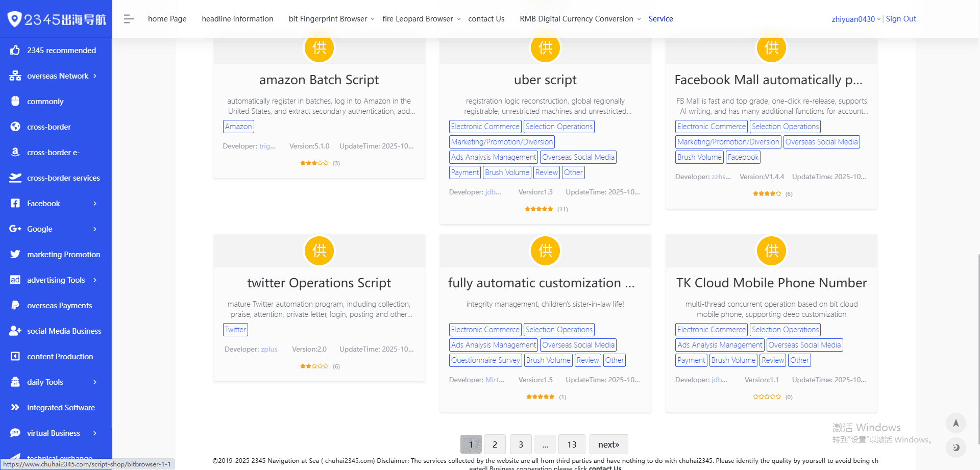Click the uber script star rating
Image resolution: width=980 pixels, height=470 pixels.
[538, 209]
